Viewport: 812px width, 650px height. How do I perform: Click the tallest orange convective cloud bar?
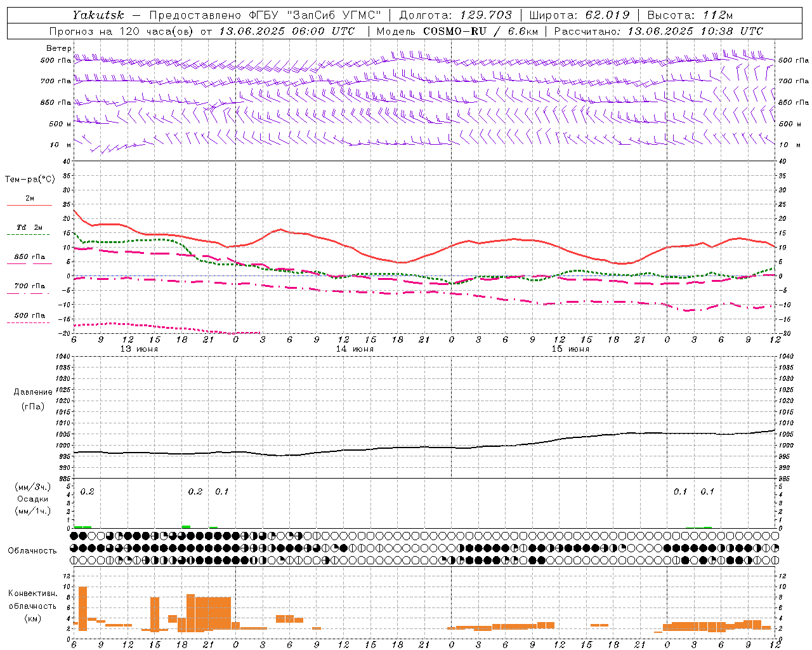(82, 609)
